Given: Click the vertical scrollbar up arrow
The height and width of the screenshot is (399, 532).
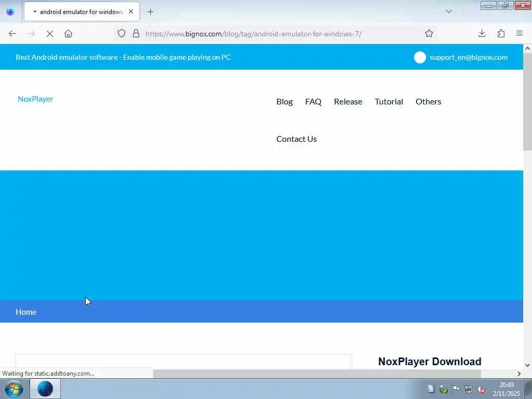Looking at the screenshot, I should (527, 48).
